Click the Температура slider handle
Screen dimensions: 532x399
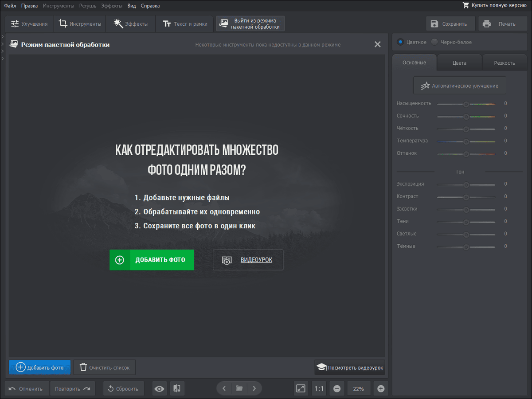click(x=466, y=141)
